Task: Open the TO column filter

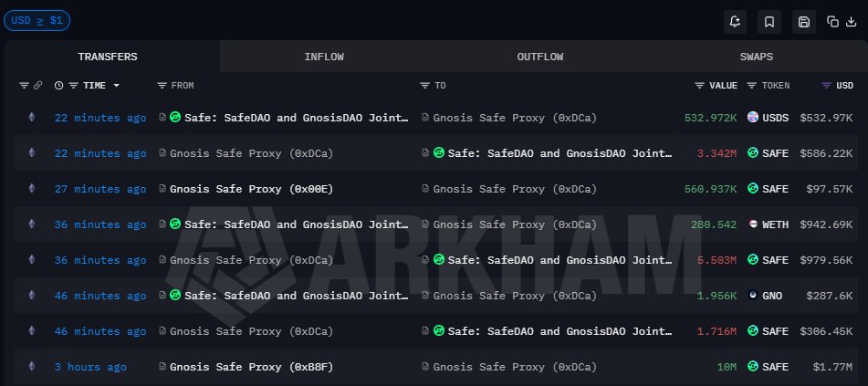Action: [424, 86]
